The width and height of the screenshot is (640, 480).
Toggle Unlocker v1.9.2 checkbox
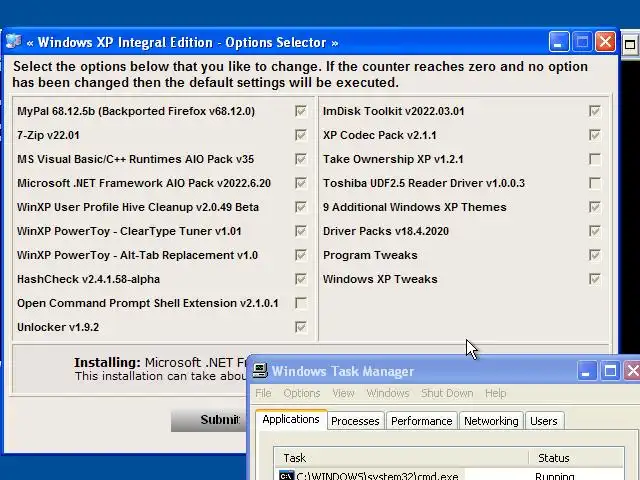[301, 327]
